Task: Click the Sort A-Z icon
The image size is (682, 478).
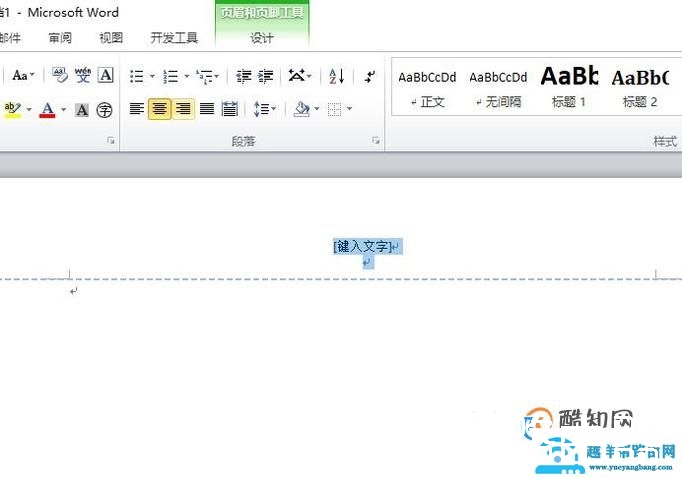Action: [x=337, y=77]
